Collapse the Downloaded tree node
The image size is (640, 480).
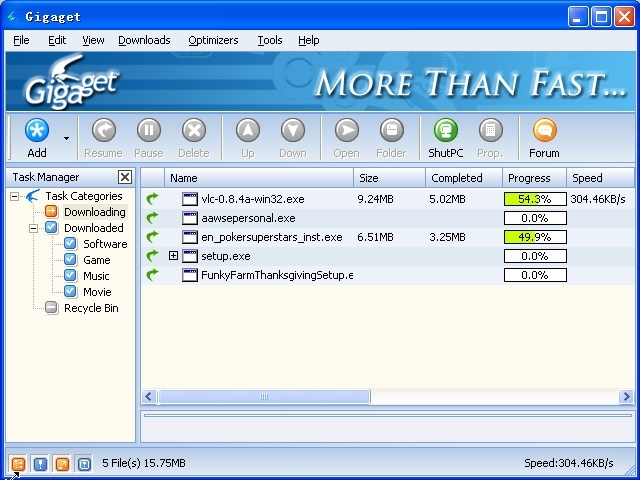pyautogui.click(x=33, y=228)
